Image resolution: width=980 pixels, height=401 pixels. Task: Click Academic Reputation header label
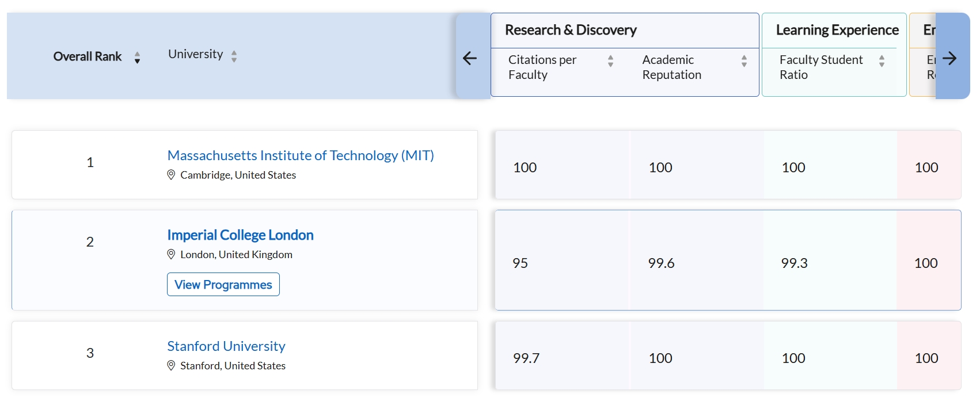click(672, 67)
